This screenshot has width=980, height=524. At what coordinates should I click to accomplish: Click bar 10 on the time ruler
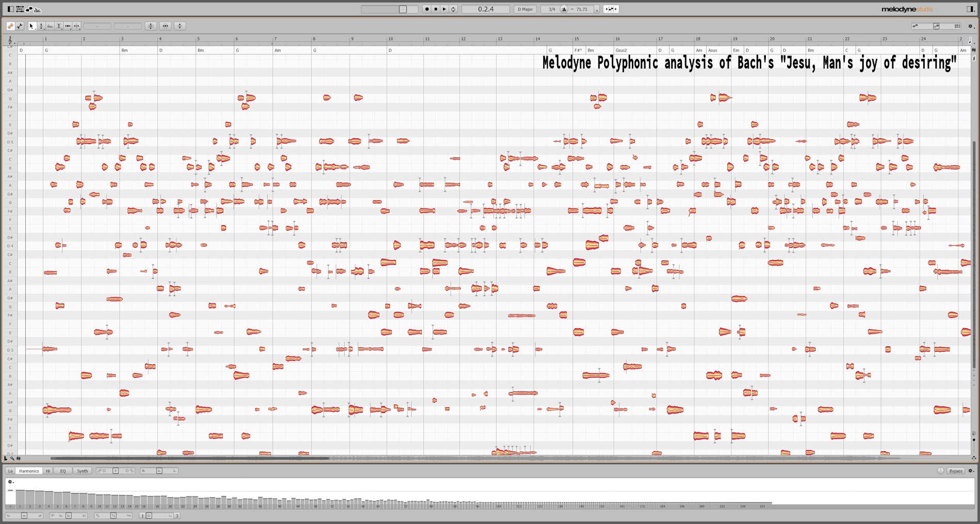390,39
